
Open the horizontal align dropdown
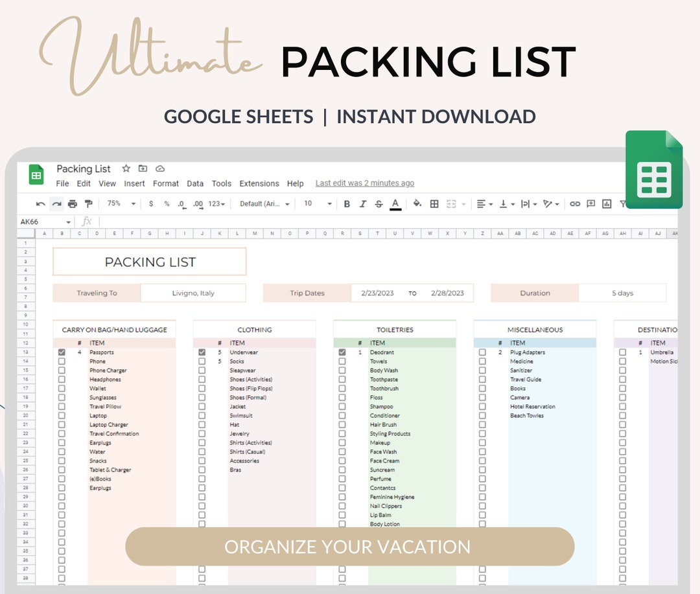point(484,204)
